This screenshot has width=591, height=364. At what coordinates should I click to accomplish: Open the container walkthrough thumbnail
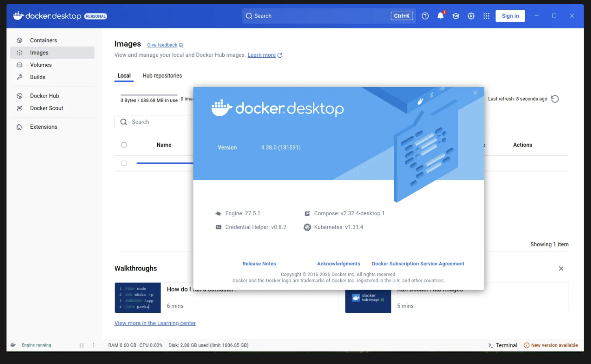point(138,298)
